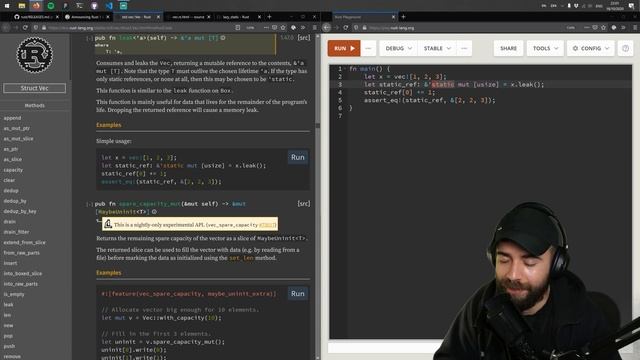Open advanced options ellipsis after STABLE
Image resolution: width=640 pixels, height=360 pixels.
point(464,48)
